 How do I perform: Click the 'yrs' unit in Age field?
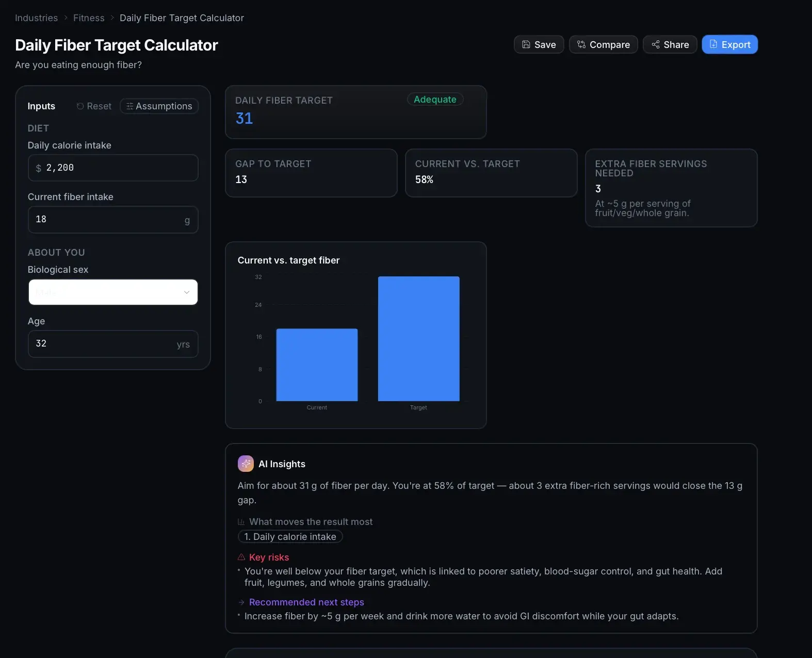pos(183,344)
